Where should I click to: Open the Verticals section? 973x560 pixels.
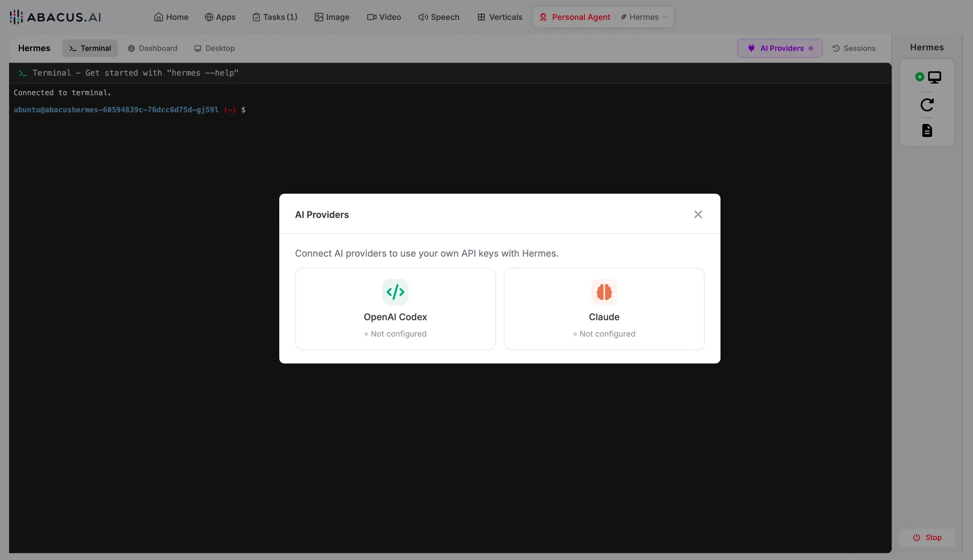click(500, 17)
